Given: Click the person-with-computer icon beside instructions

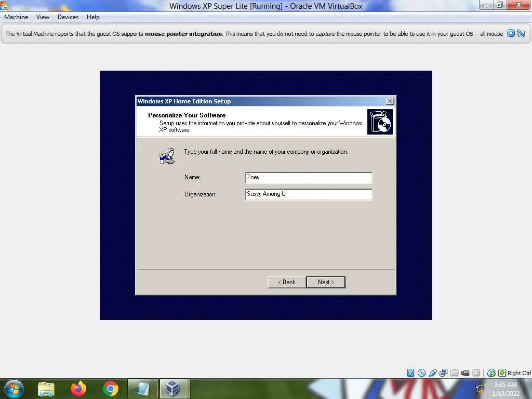Looking at the screenshot, I should 167,156.
